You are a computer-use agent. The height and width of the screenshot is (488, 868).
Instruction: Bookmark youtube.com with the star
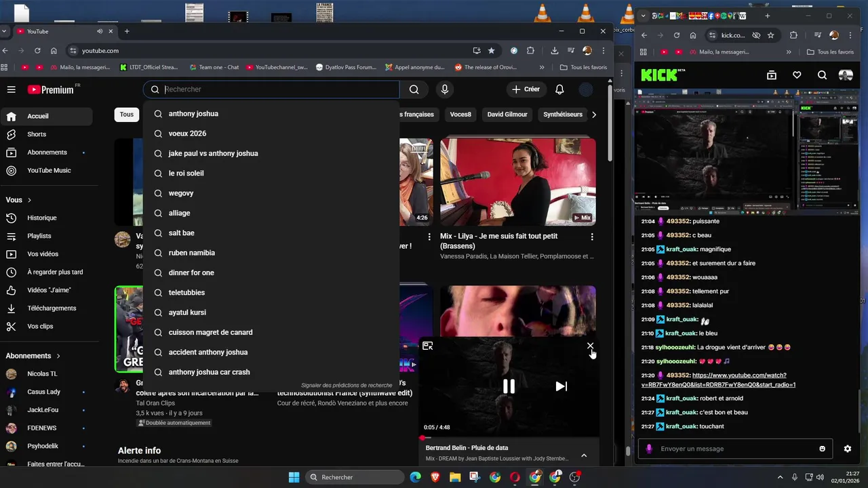[x=492, y=51]
